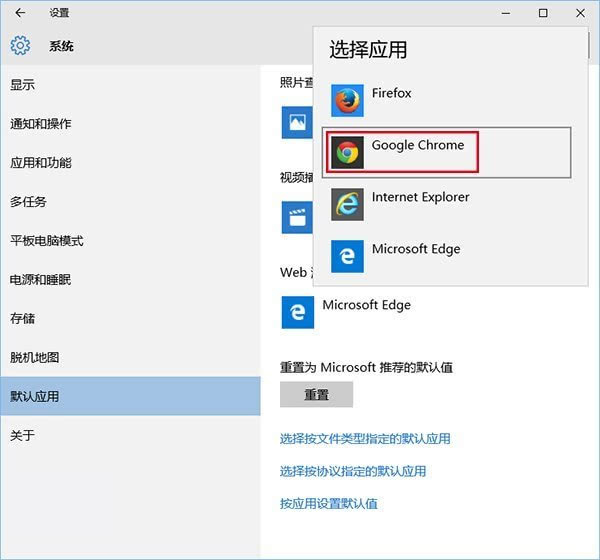
Task: Go back using the arrow icon
Action: point(20,13)
